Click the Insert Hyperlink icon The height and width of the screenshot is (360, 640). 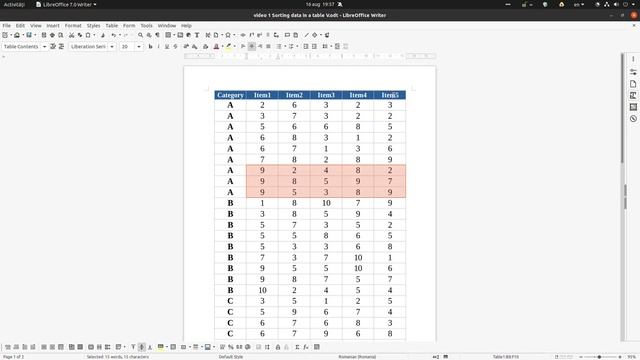tap(243, 35)
